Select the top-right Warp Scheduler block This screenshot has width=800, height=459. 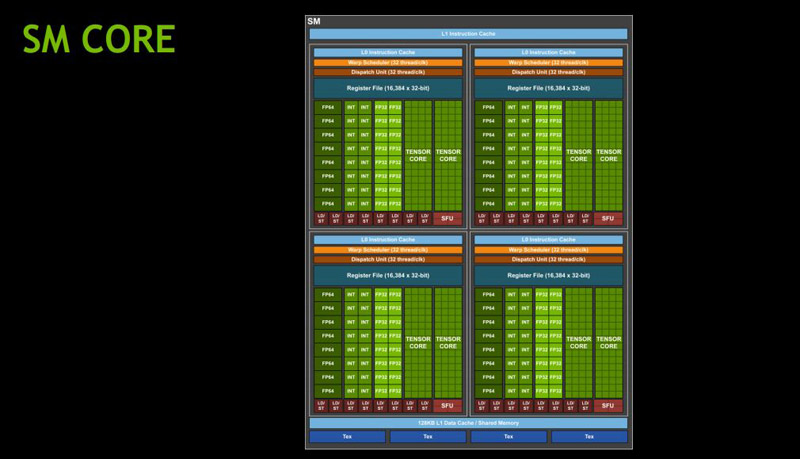[549, 62]
